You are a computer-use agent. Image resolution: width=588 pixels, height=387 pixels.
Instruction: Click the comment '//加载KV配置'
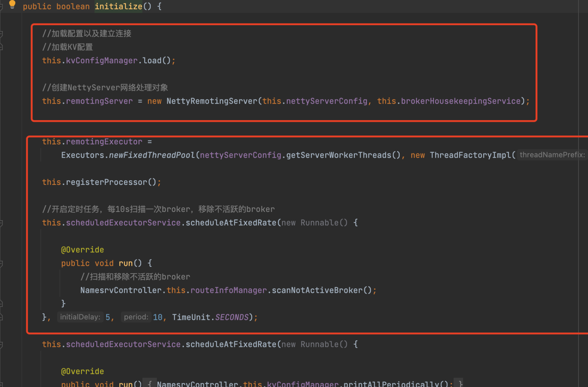(x=67, y=47)
